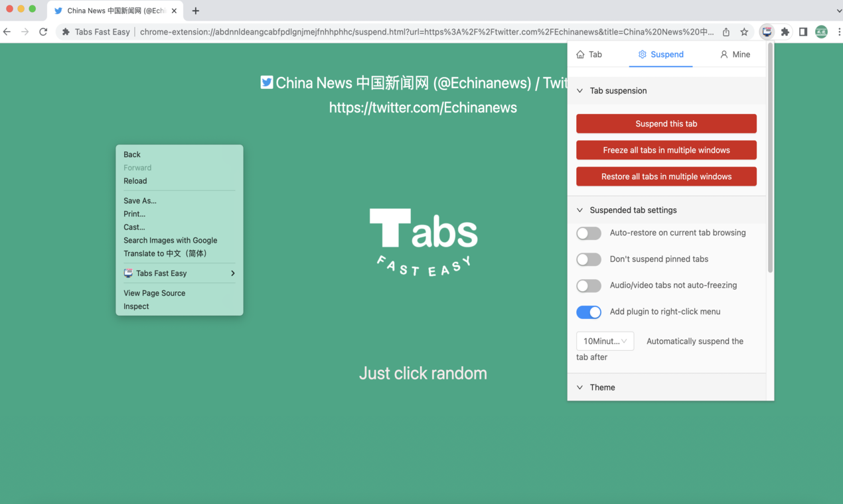Screen dimensions: 843x504
Task: Select Back in the context menu
Action: 179,155
